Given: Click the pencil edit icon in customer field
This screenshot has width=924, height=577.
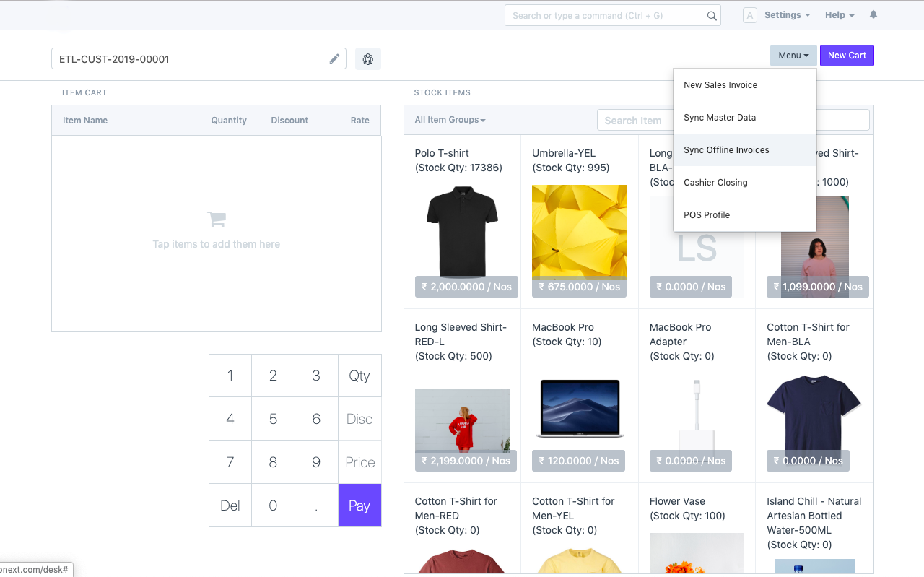Looking at the screenshot, I should (334, 59).
